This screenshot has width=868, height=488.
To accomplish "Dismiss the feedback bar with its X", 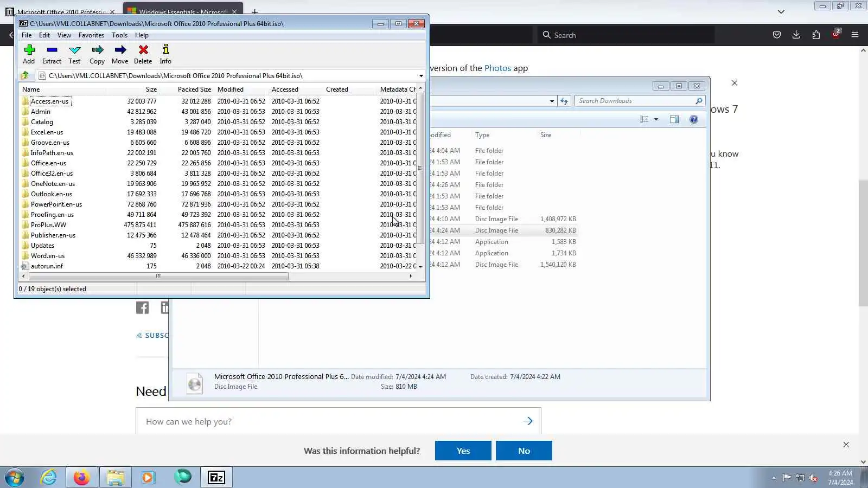I will coord(846,445).
